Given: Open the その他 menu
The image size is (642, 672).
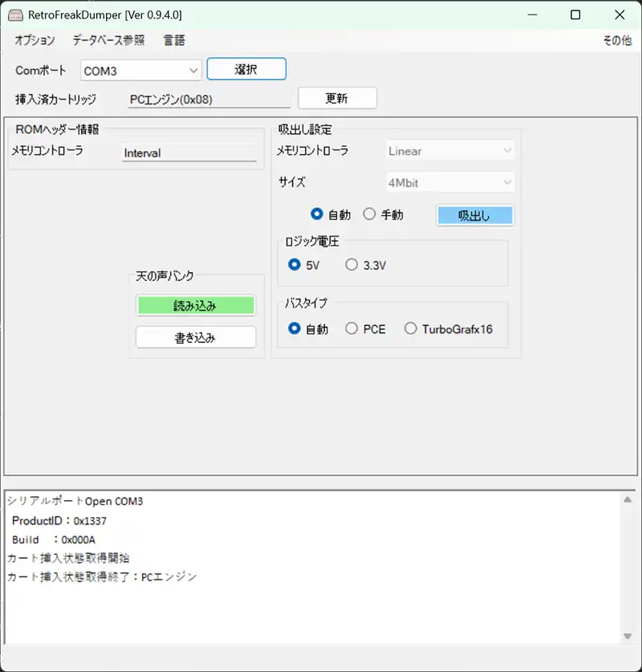Looking at the screenshot, I should pos(616,40).
